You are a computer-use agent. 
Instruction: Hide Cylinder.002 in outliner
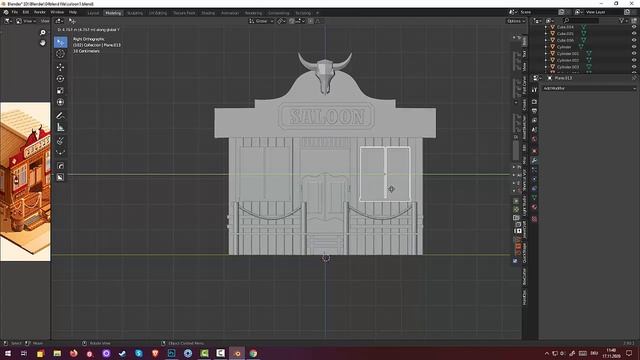pyautogui.click(x=634, y=60)
